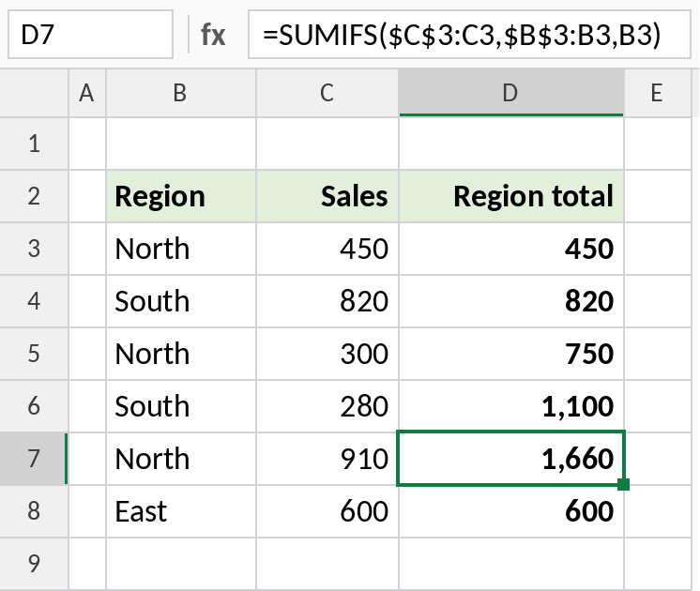Screen dimensions: 700x591
Task: Click the active cell showing 1,660
Action: (x=511, y=459)
